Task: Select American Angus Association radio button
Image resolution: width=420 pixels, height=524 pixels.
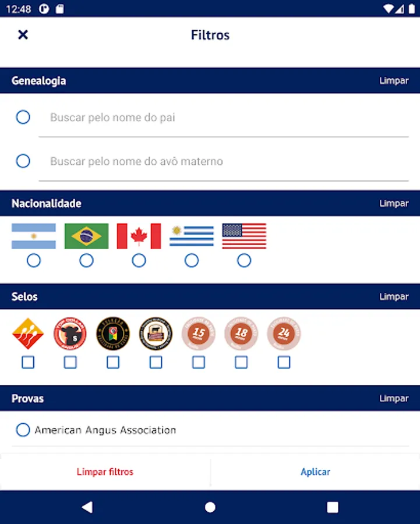Action: tap(23, 430)
